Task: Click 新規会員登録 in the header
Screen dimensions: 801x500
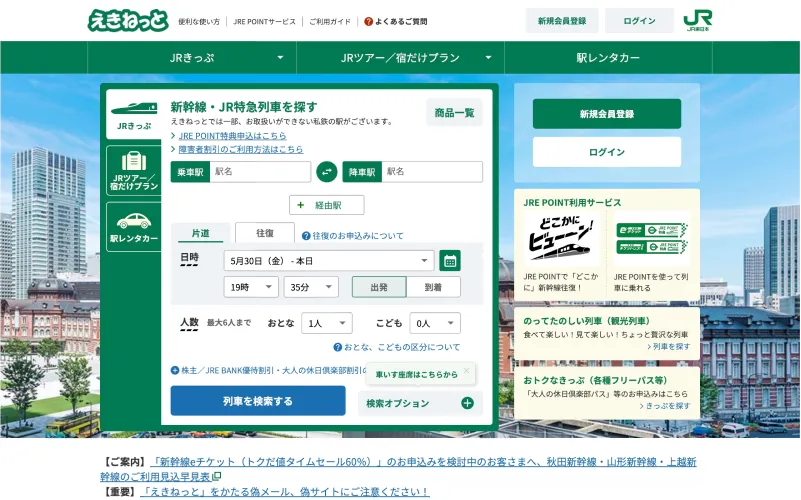Action: (x=561, y=21)
